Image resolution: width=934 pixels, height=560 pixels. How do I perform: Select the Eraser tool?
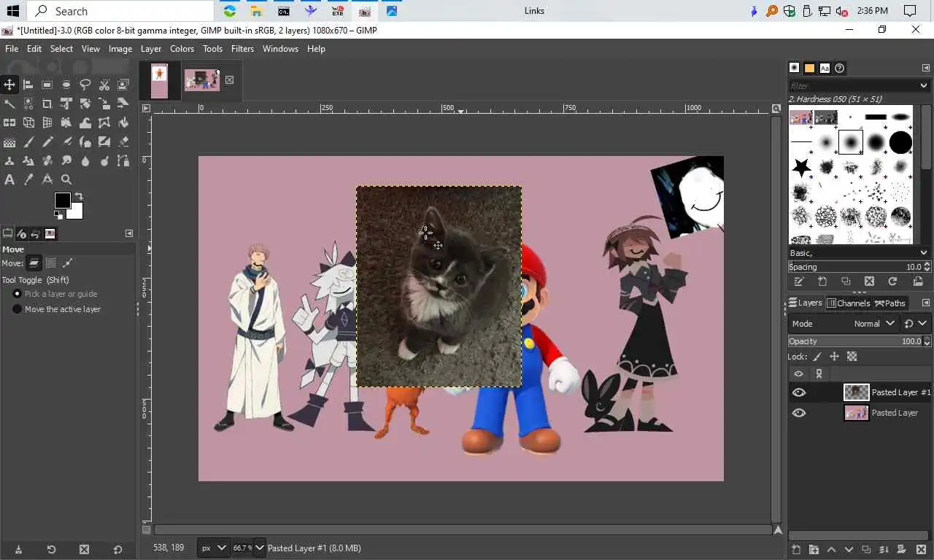[123, 141]
